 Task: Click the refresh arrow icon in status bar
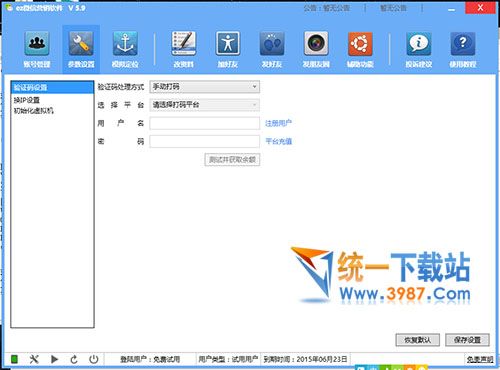(x=74, y=359)
